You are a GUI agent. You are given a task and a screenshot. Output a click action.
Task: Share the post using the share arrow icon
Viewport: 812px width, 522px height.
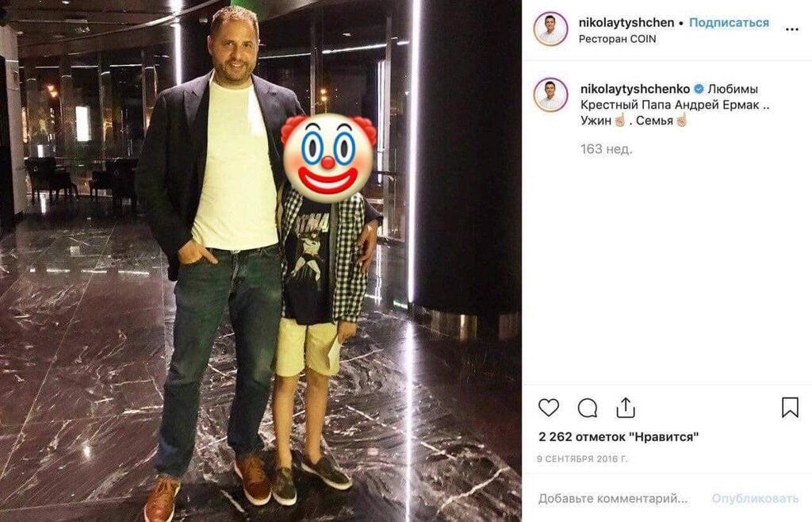[626, 408]
